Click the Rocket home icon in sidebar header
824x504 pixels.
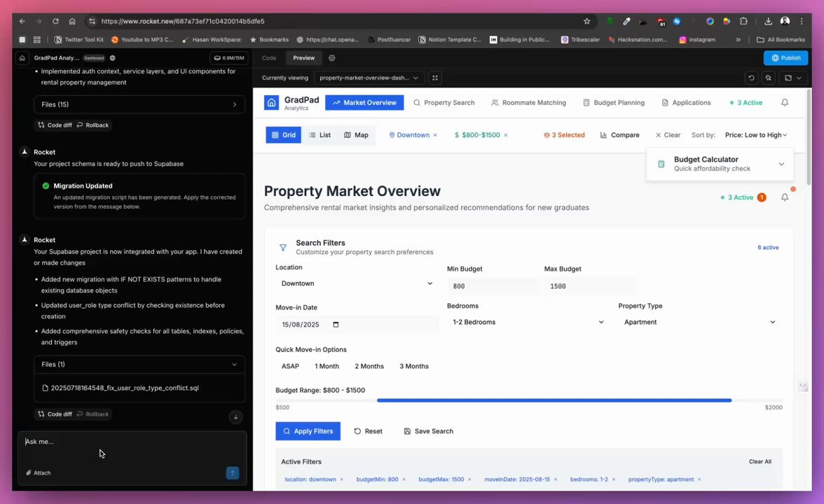point(22,57)
